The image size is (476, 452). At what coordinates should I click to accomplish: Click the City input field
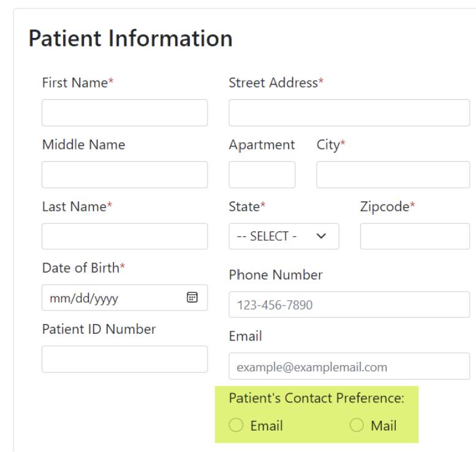[393, 175]
